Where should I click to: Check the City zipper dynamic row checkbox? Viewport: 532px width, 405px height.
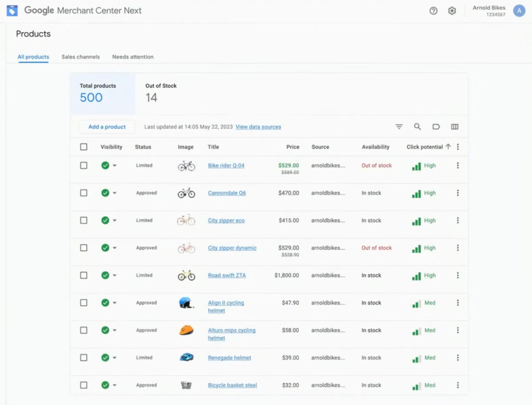coord(84,248)
